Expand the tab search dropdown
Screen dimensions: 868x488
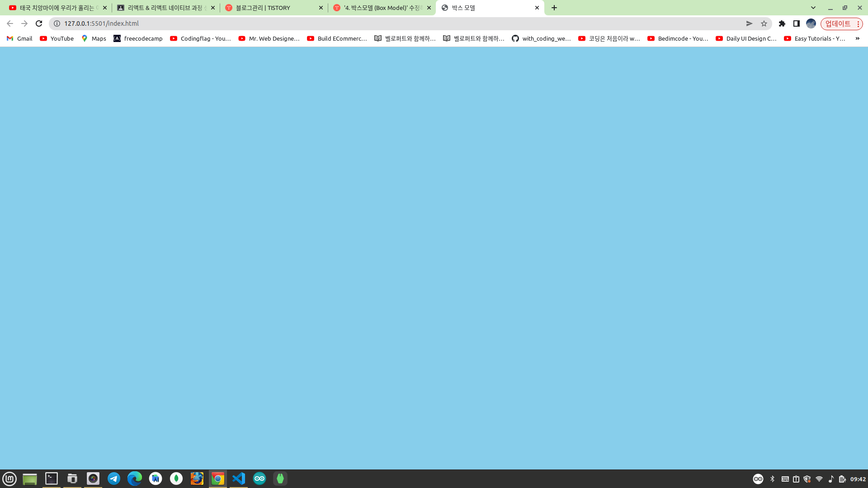813,8
